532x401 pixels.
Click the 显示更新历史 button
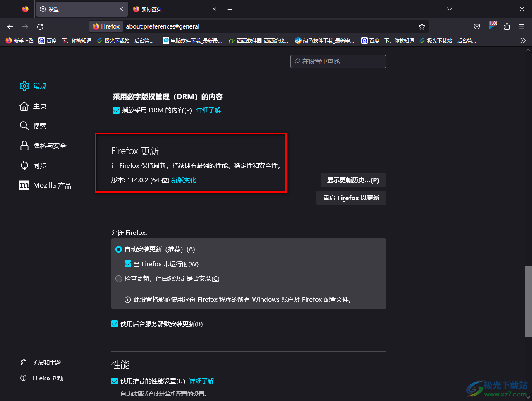(353, 180)
